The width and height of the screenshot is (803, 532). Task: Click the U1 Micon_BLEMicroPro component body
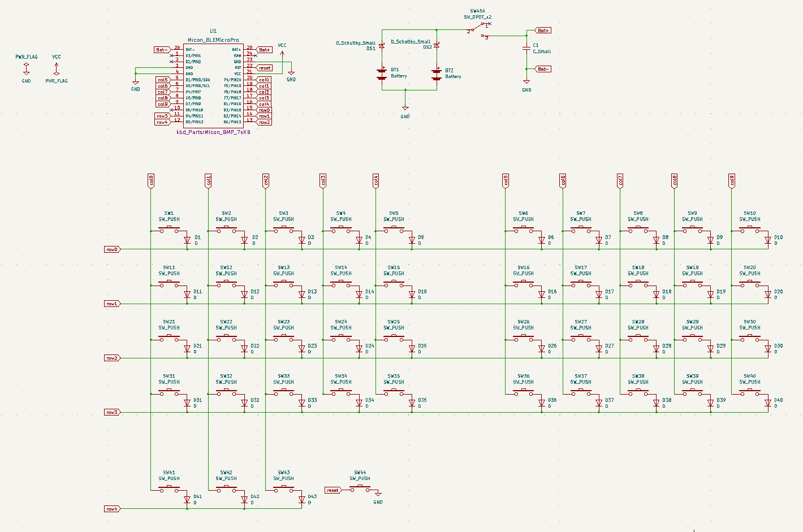pyautogui.click(x=213, y=85)
